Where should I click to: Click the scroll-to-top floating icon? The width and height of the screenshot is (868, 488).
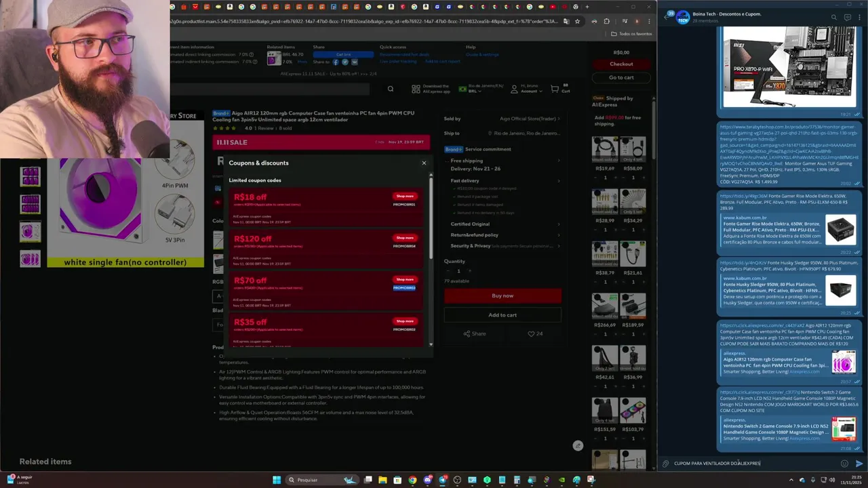578,445
